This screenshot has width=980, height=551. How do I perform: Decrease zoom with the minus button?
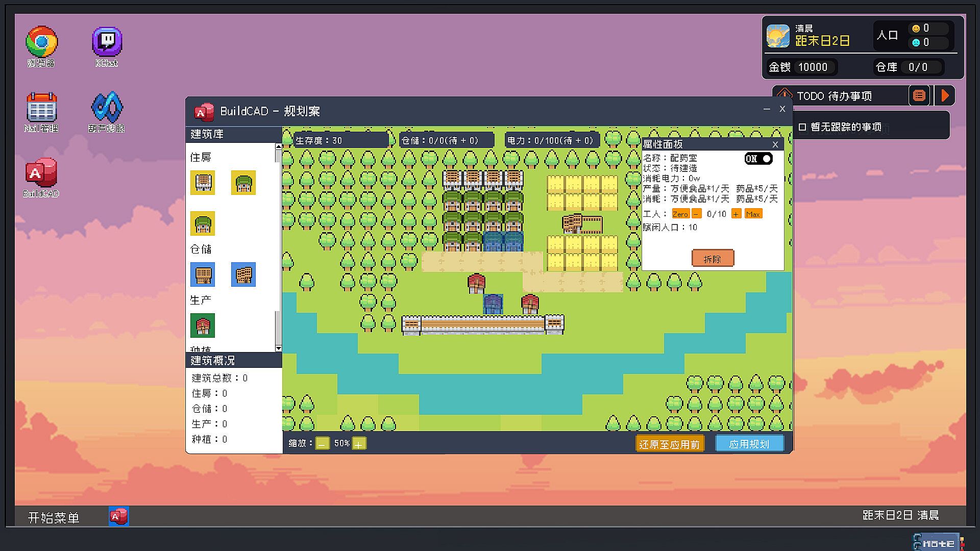(x=322, y=444)
